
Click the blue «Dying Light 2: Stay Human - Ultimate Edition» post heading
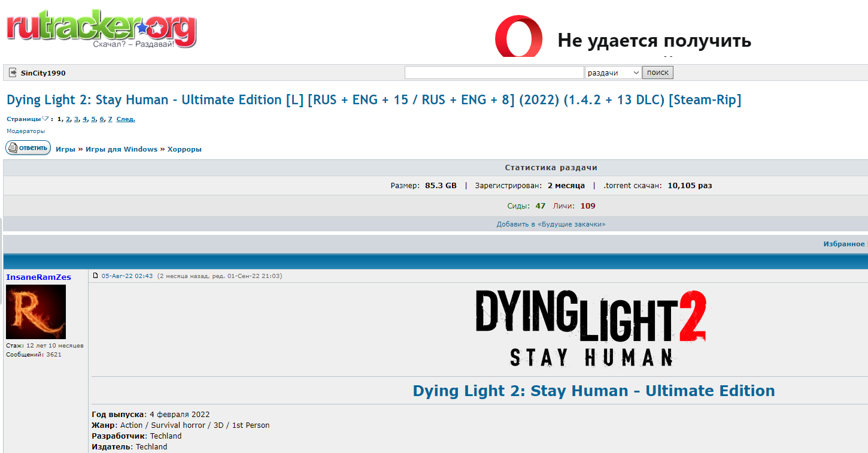coord(594,391)
